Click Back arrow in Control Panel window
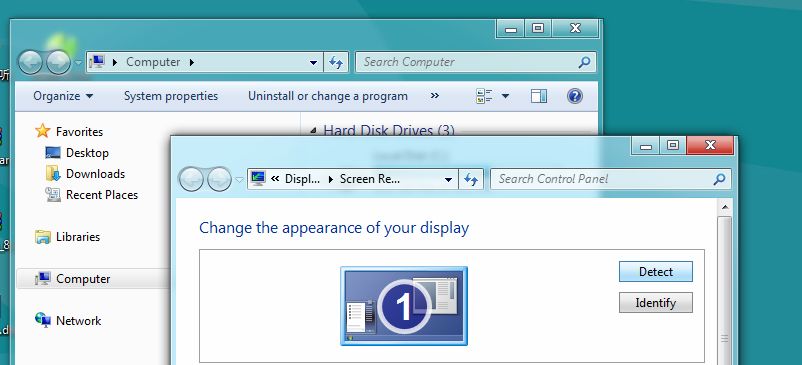Image resolution: width=802 pixels, height=365 pixels. pyautogui.click(x=191, y=180)
